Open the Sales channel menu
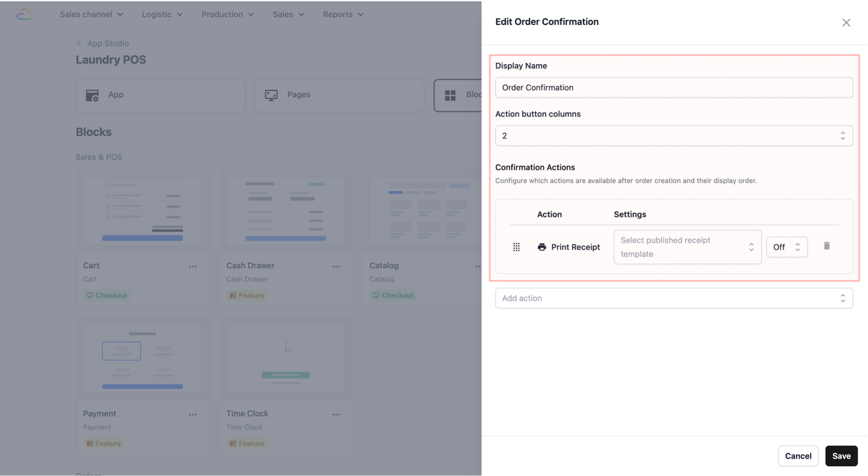 point(91,14)
